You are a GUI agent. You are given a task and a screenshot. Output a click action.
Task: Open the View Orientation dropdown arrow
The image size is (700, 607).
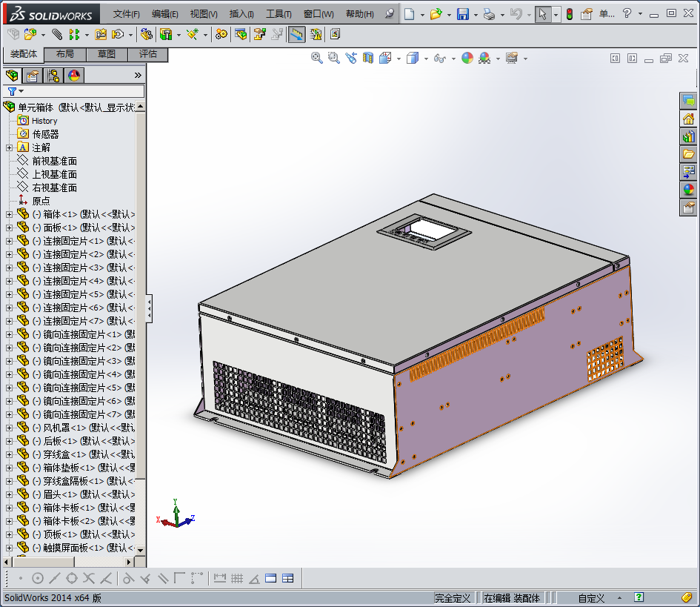[x=399, y=59]
